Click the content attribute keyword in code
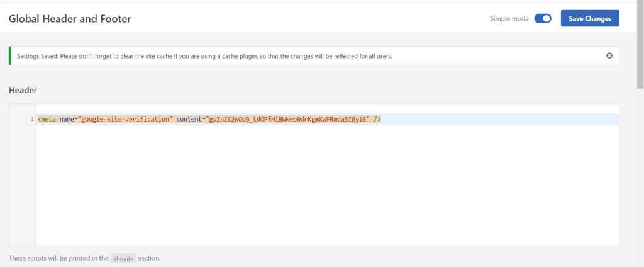The image size is (644, 267). point(189,120)
